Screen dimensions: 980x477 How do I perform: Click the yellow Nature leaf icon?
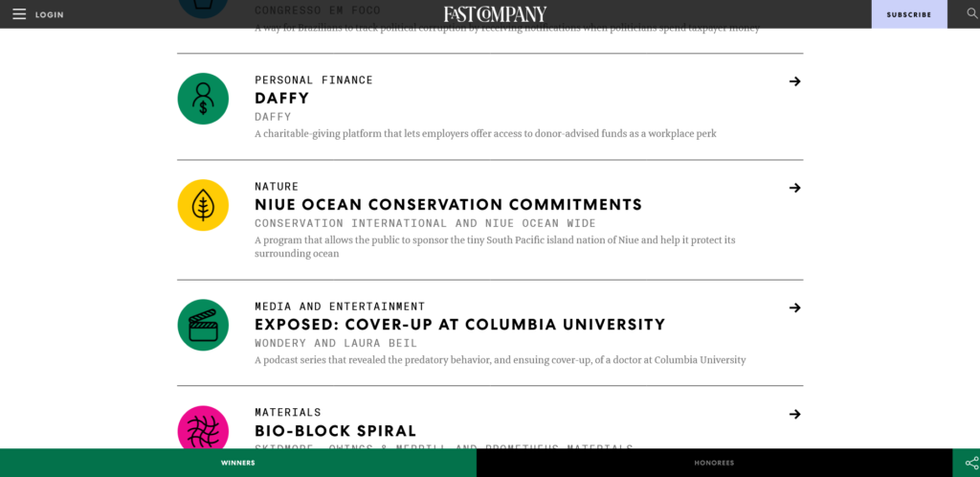point(203,205)
